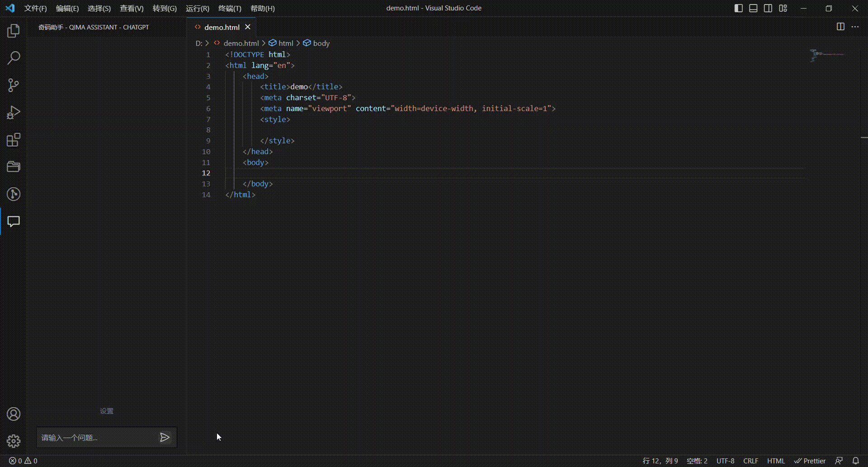The image size is (868, 467).
Task: Open chat panel settings via 设置 link
Action: 107,411
